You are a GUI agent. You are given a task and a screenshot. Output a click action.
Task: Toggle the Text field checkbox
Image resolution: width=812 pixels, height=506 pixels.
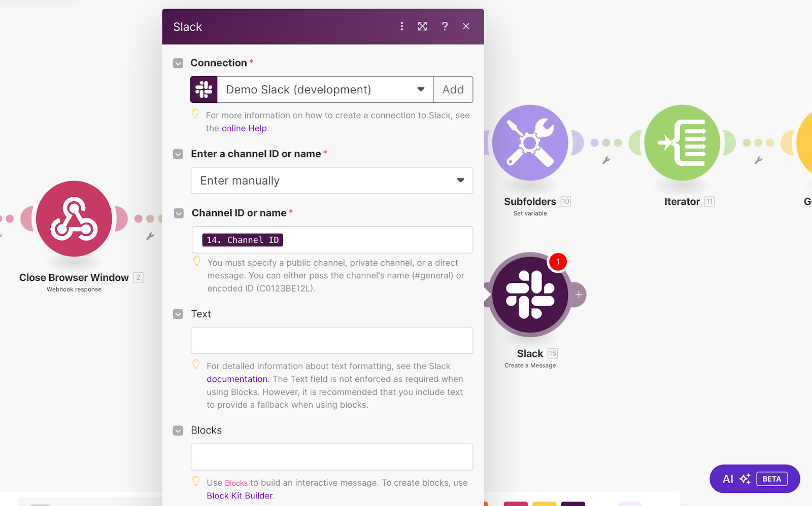[x=178, y=314]
